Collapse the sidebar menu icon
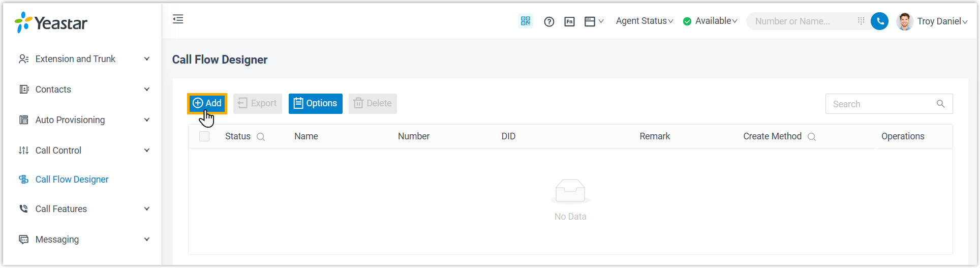This screenshot has height=268, width=980. [x=178, y=19]
